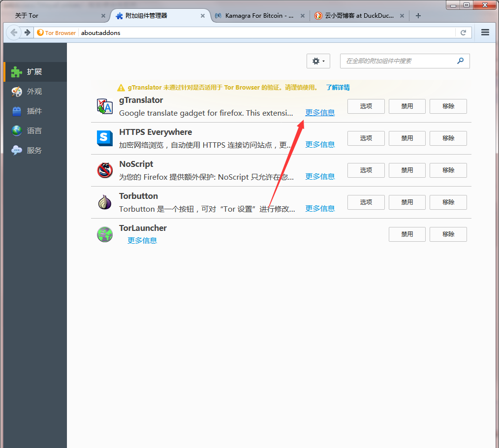Remove Torbutton with 移除
The width and height of the screenshot is (499, 448).
coord(448,202)
